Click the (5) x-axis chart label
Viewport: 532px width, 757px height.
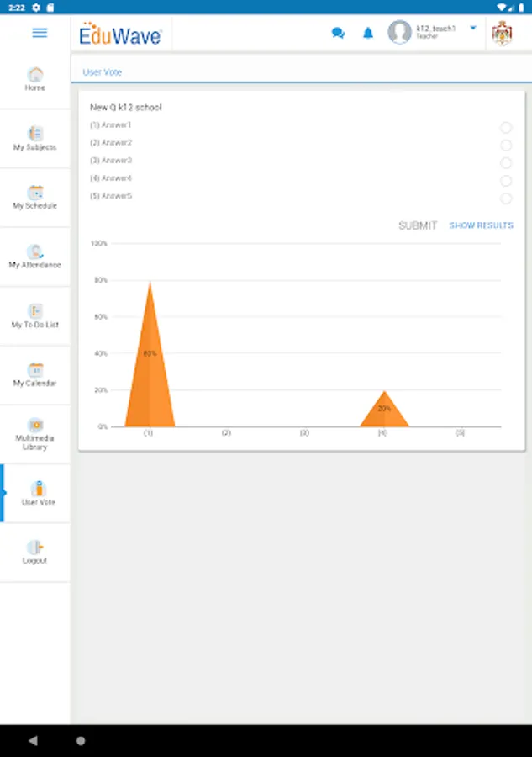(460, 433)
